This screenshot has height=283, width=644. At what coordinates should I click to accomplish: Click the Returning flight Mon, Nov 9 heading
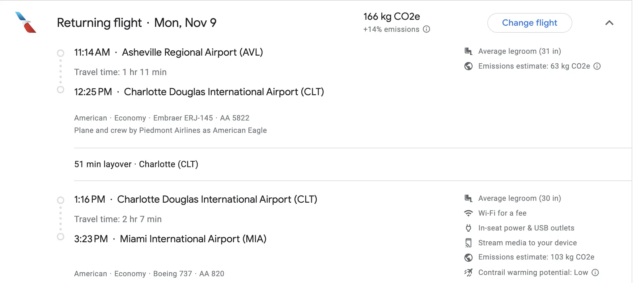pyautogui.click(x=137, y=23)
